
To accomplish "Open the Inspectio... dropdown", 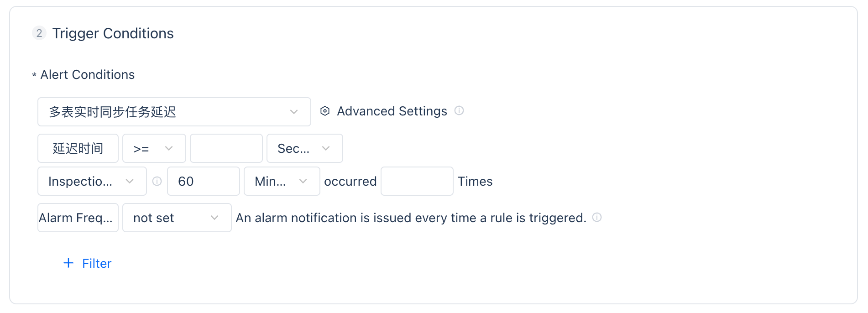I will click(x=92, y=181).
